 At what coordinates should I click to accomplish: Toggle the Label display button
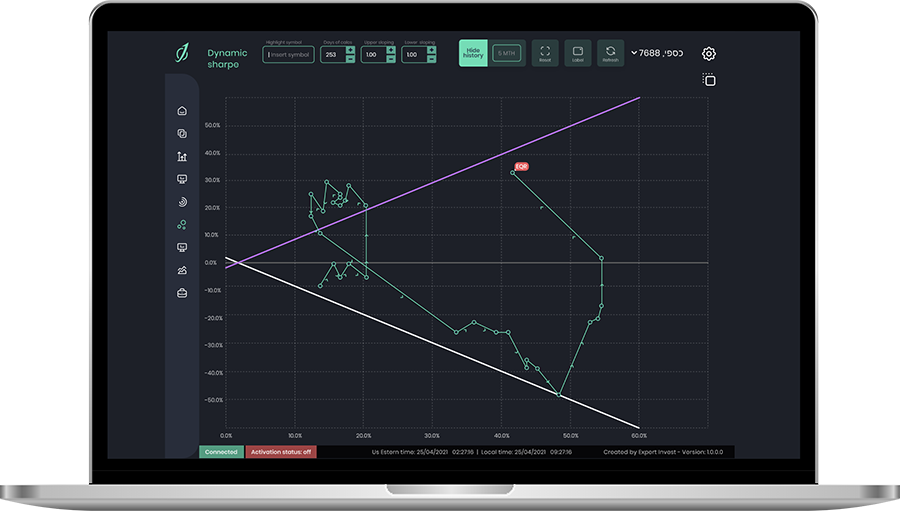coord(578,54)
